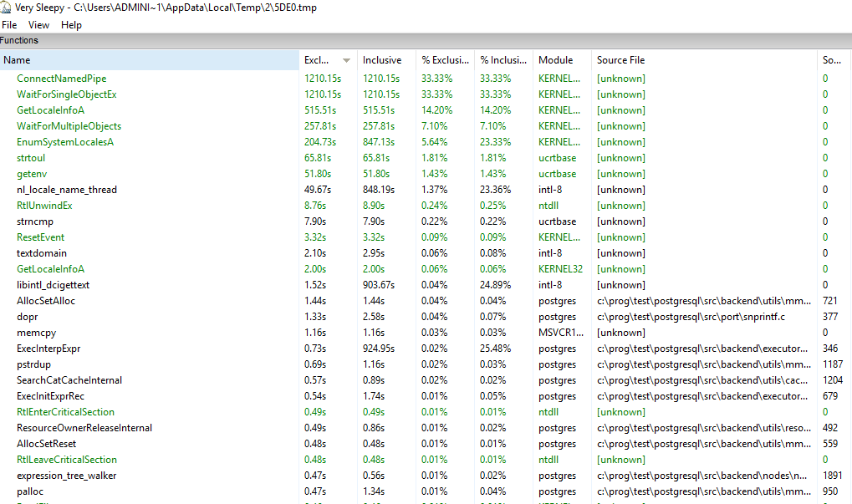The image size is (852, 504).
Task: Click the Exclusive column sort arrow
Action: click(x=346, y=60)
